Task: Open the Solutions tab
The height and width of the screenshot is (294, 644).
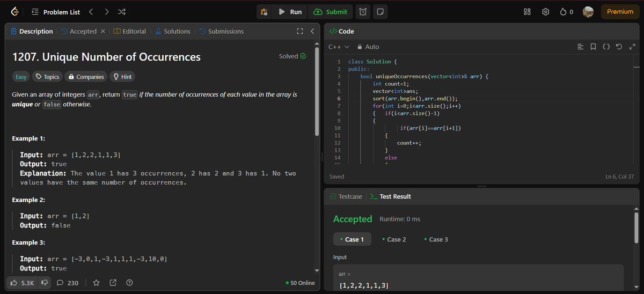Action: pyautogui.click(x=173, y=32)
